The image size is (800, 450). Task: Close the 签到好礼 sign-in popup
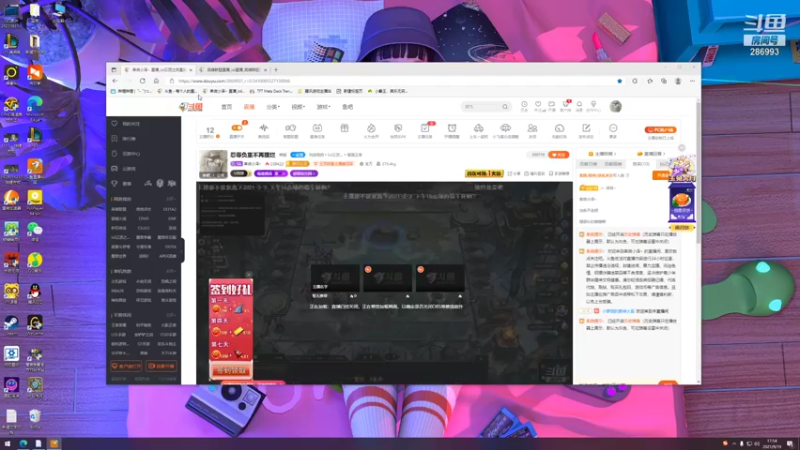[248, 274]
